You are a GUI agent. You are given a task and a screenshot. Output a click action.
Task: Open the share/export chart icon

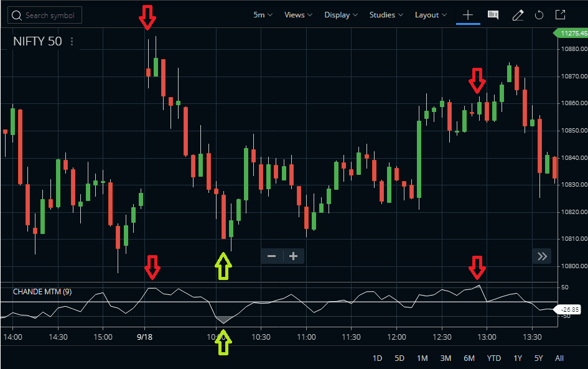tap(560, 15)
